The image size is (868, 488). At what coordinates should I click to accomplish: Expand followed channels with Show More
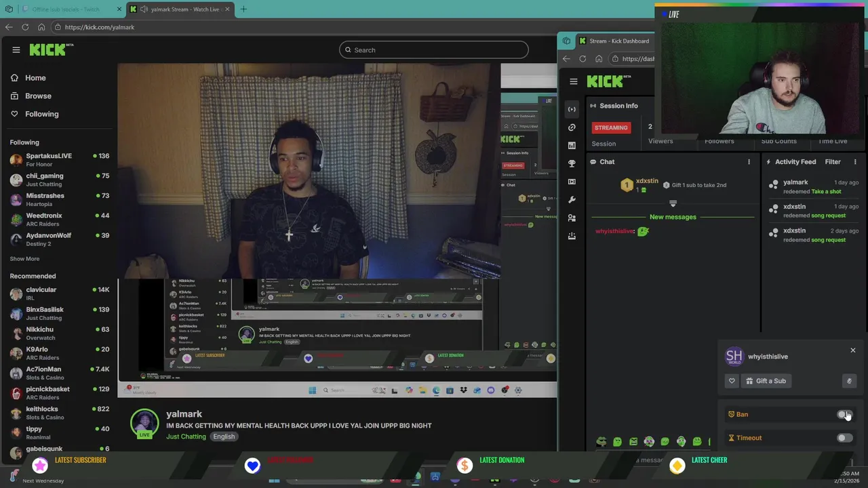[x=24, y=259]
